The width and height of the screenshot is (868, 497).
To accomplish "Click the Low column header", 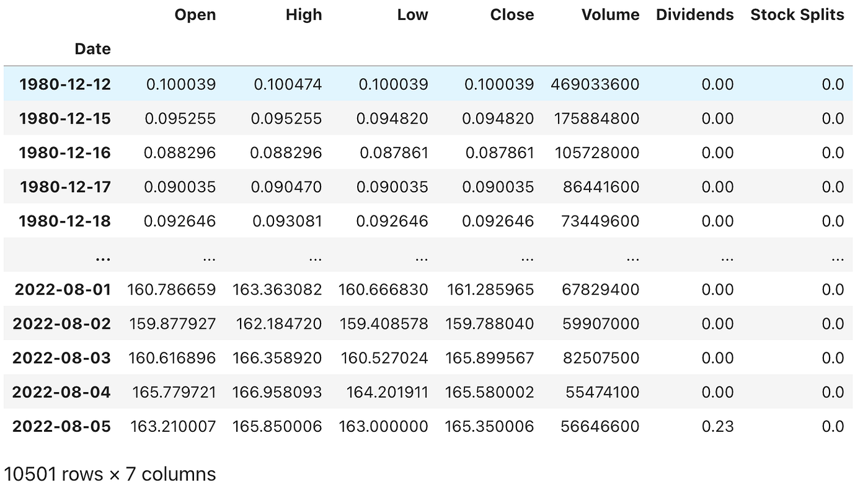I will [413, 15].
